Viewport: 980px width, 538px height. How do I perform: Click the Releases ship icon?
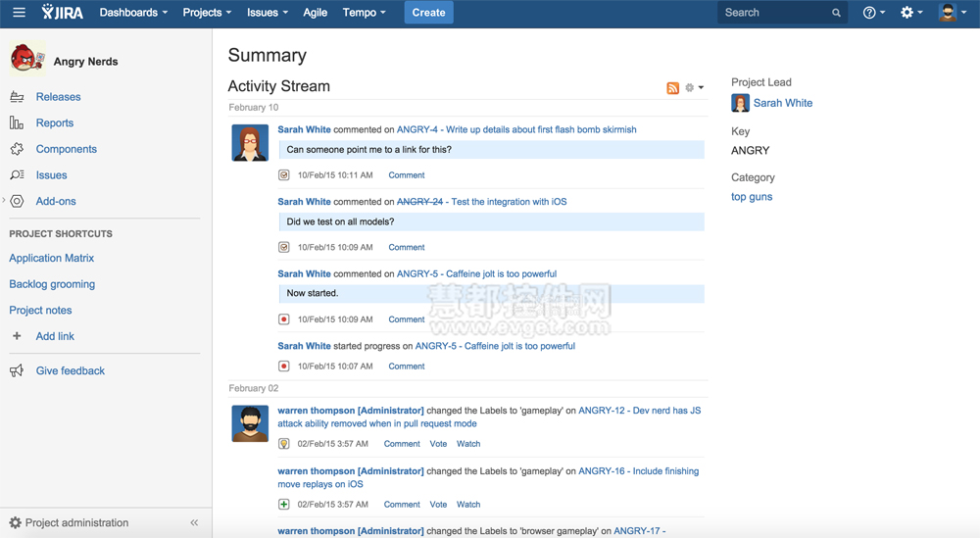click(17, 97)
